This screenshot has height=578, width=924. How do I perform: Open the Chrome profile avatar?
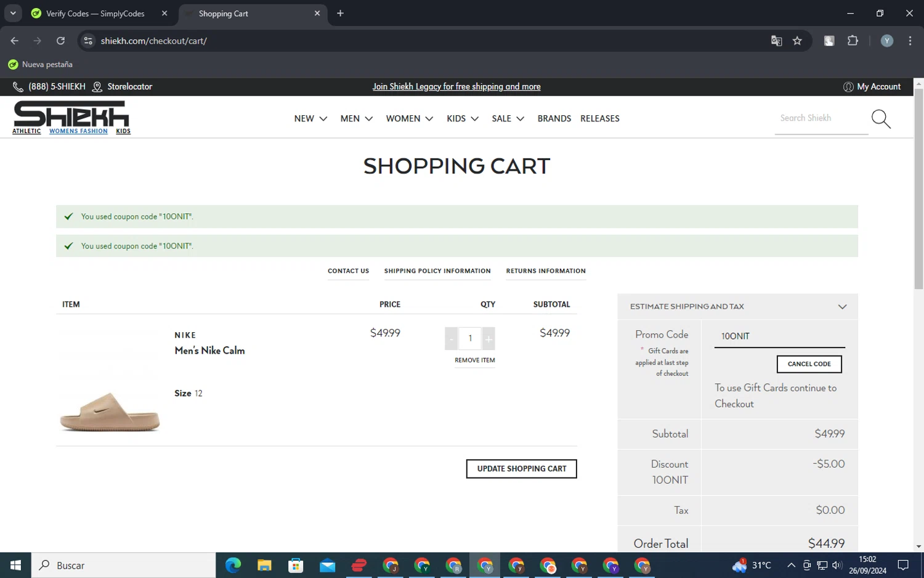(x=887, y=41)
